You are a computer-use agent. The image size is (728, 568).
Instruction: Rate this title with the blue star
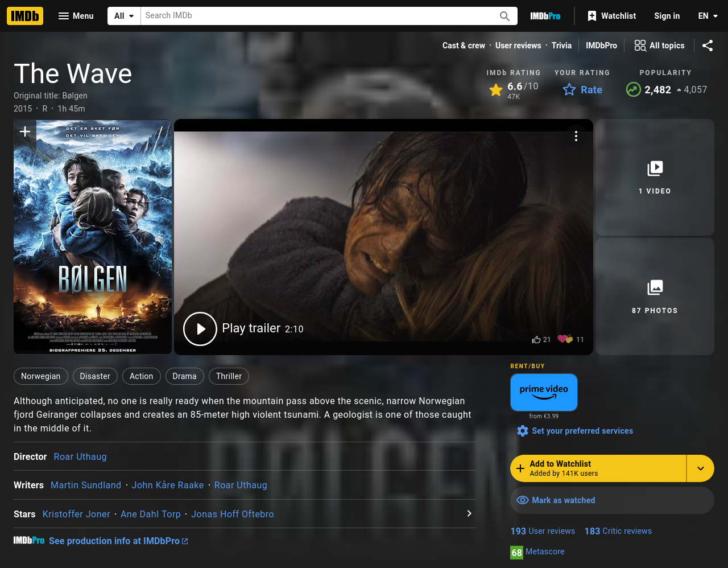click(582, 90)
